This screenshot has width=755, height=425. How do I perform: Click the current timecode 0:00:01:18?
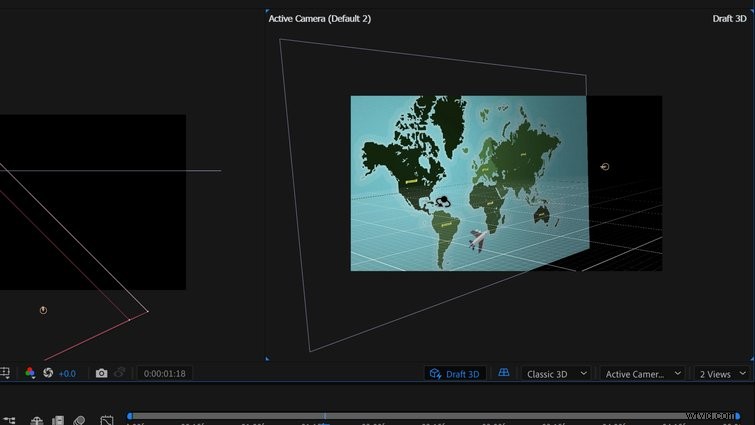pos(164,373)
